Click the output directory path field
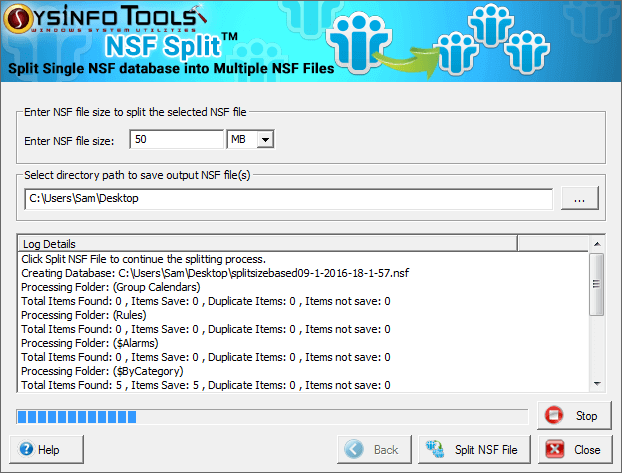The height and width of the screenshot is (473, 622). [288, 198]
